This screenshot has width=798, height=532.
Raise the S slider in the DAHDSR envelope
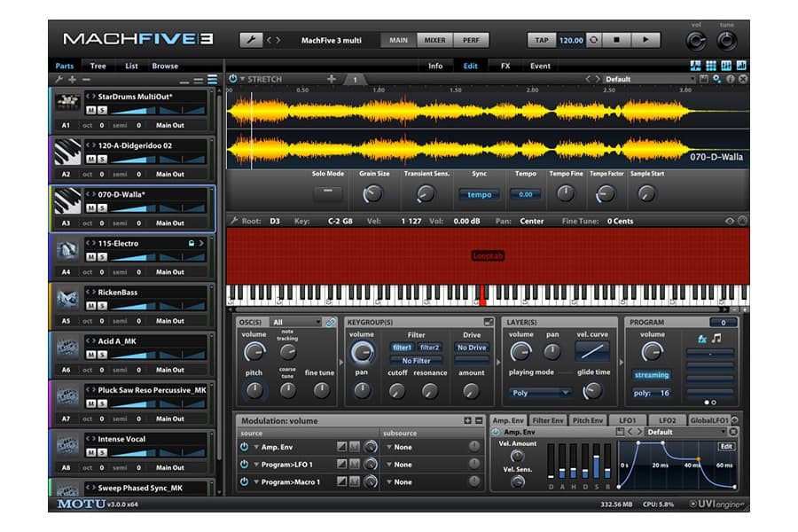[596, 454]
